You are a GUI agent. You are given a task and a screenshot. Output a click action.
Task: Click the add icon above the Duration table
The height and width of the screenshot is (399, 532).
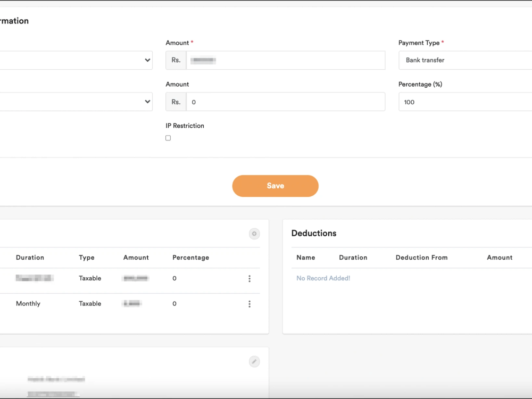tap(254, 234)
